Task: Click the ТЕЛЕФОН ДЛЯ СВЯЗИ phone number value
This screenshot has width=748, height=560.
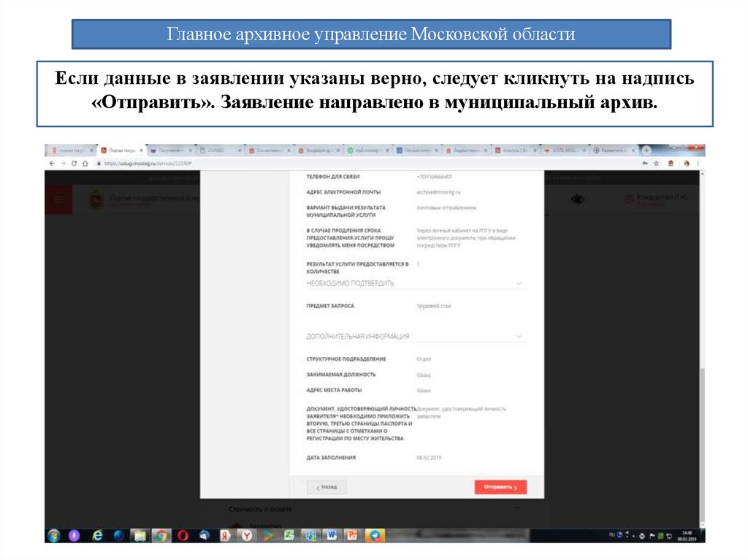Action: 434,177
